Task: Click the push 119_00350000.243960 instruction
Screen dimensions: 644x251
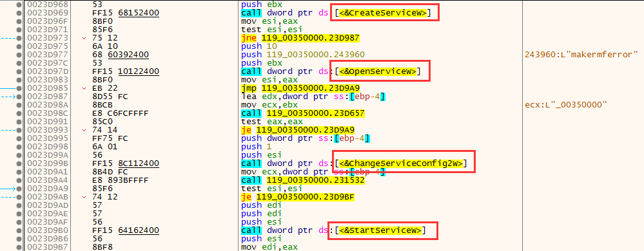Action: click(303, 55)
